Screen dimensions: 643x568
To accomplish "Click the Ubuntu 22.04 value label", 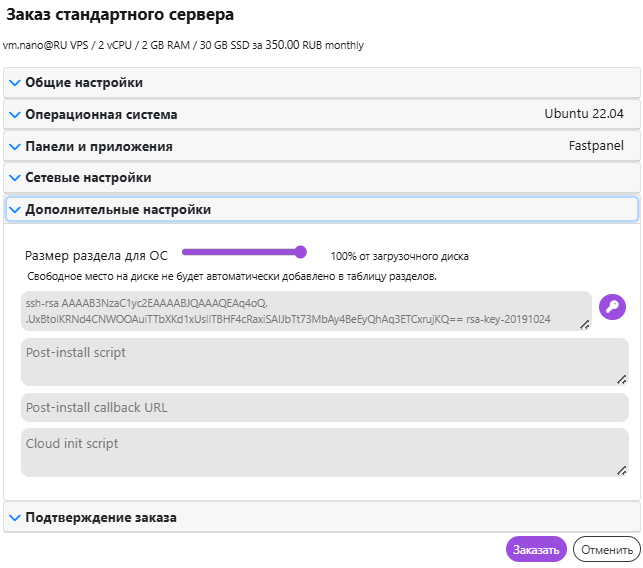I will [x=584, y=115].
